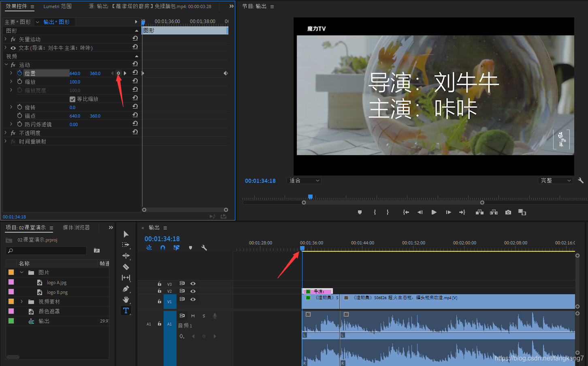
Task: Reset the Rotation parameter
Action: pos(135,107)
